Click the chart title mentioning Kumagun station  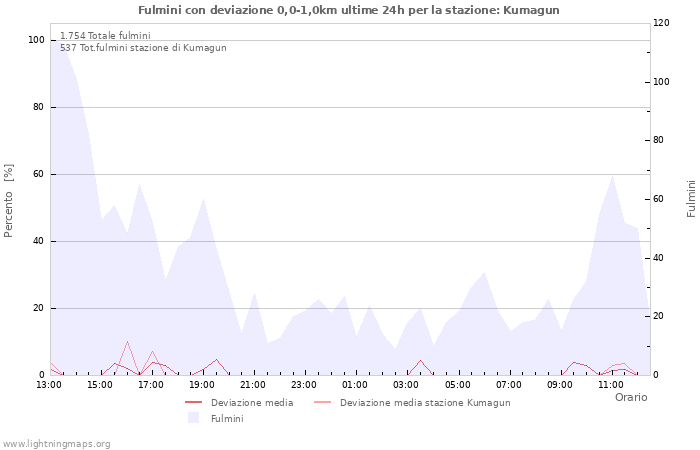(x=349, y=10)
